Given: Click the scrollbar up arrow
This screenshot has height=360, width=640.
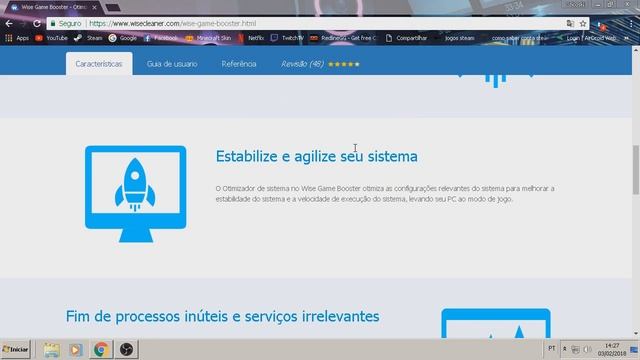Looking at the screenshot, I should [x=636, y=49].
